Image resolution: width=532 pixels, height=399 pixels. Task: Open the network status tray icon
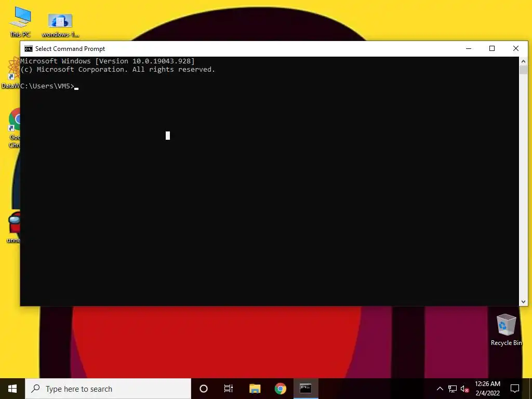tap(453, 389)
